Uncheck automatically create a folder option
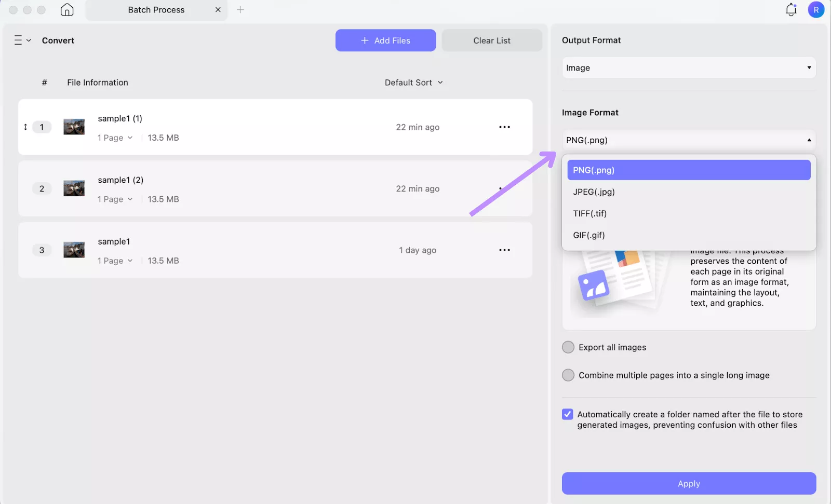Image resolution: width=831 pixels, height=504 pixels. [x=567, y=414]
